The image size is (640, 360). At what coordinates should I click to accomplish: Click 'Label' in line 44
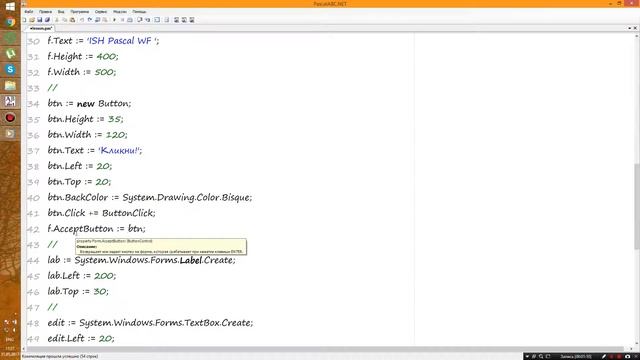(x=191, y=260)
